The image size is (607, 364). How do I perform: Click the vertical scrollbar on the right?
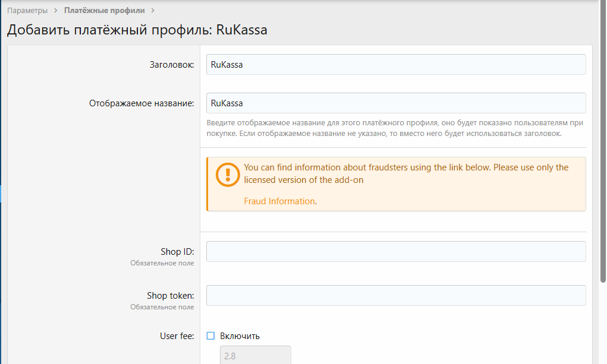[x=602, y=178]
